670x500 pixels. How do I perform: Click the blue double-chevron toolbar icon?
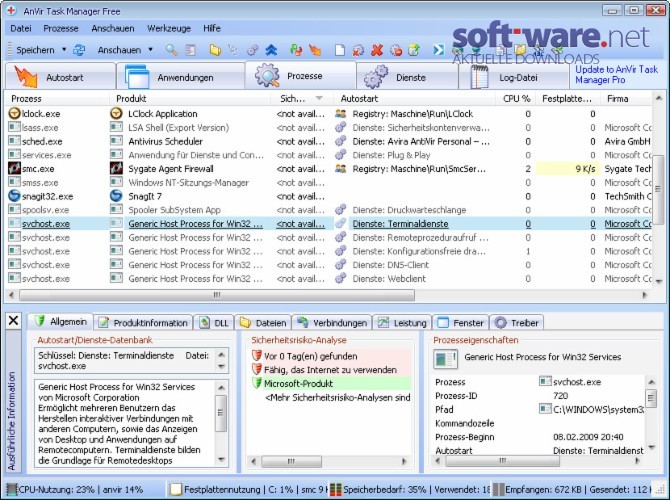coord(438,50)
